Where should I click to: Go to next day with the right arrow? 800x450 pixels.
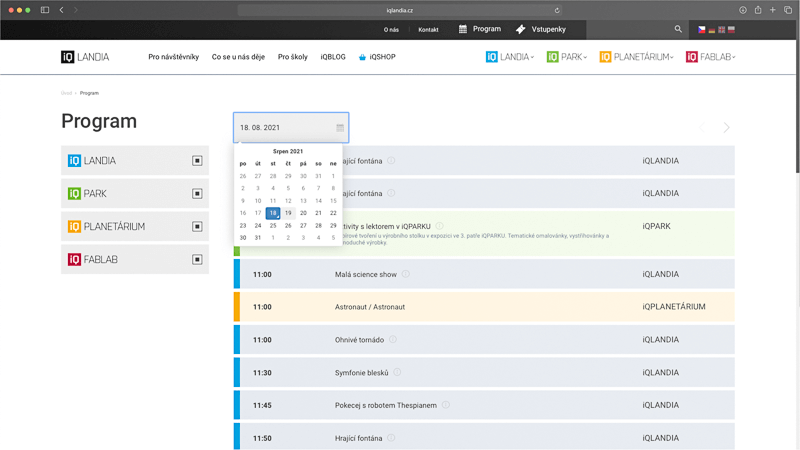tap(726, 128)
